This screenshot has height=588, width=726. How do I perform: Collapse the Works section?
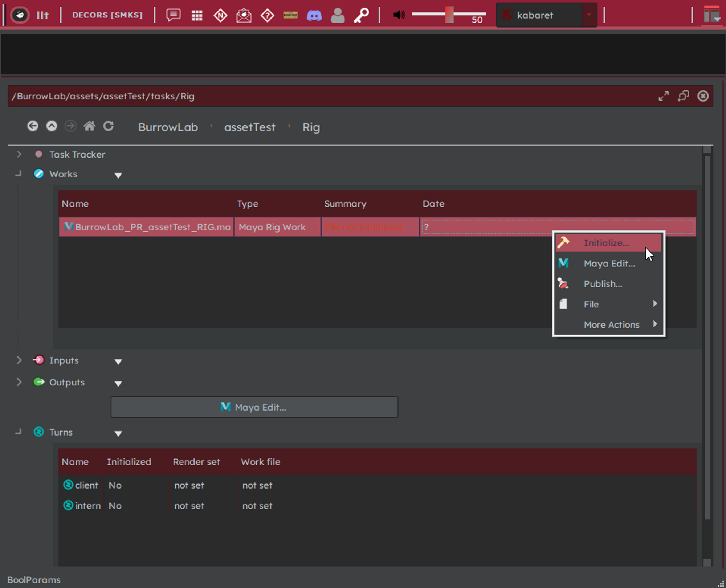(19, 174)
